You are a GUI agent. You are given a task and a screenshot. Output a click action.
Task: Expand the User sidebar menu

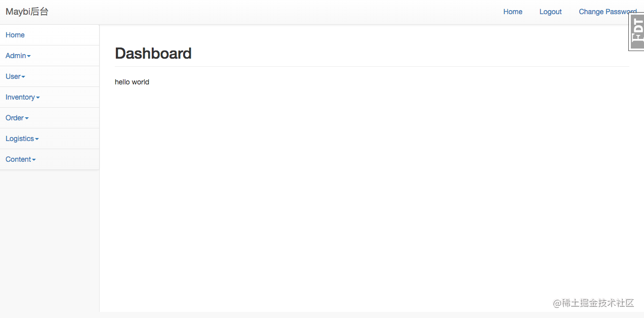pos(50,76)
